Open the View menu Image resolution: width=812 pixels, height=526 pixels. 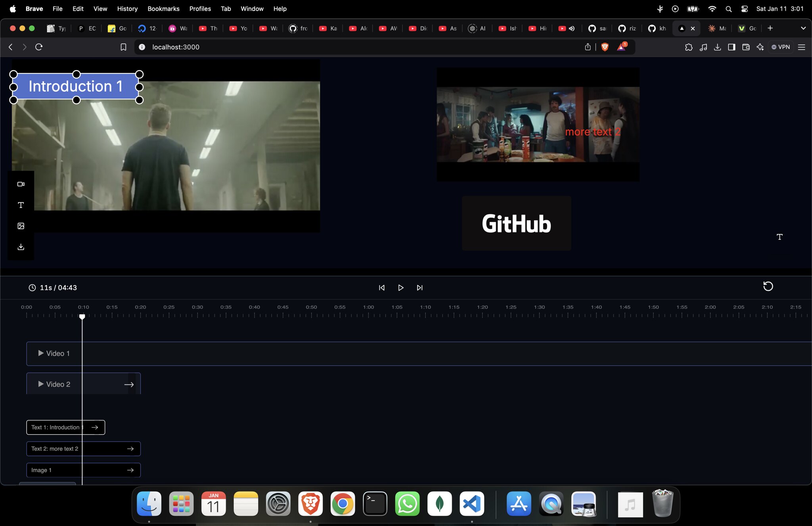pyautogui.click(x=100, y=9)
